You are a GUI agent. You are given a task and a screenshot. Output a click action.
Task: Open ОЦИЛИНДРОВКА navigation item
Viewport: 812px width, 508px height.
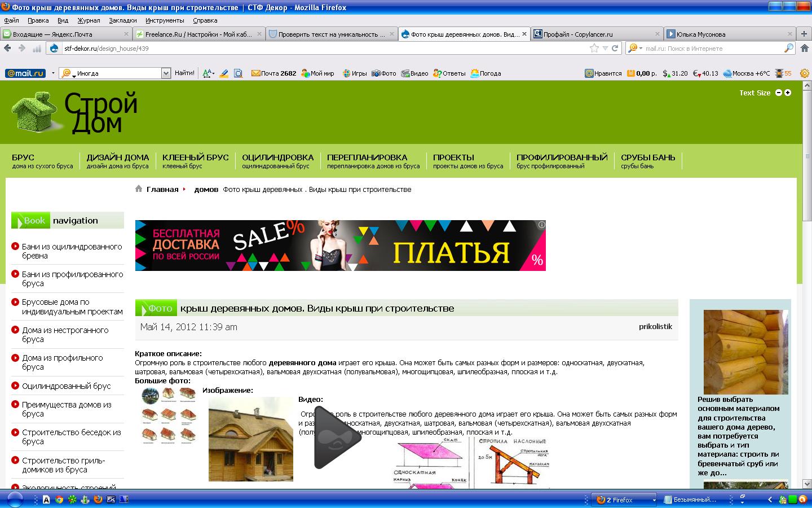click(278, 161)
